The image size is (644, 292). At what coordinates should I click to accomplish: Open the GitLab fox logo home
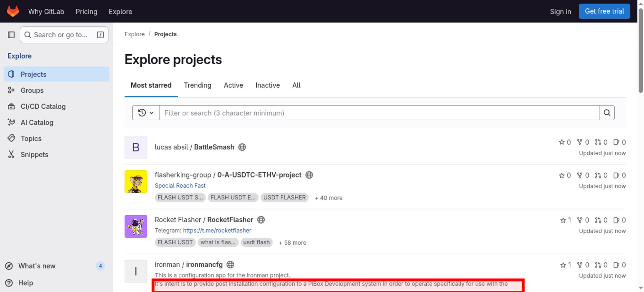pos(13,11)
